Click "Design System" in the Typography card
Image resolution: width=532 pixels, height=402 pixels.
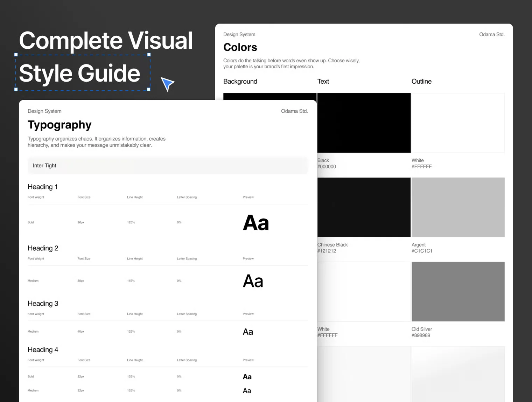[x=44, y=111]
